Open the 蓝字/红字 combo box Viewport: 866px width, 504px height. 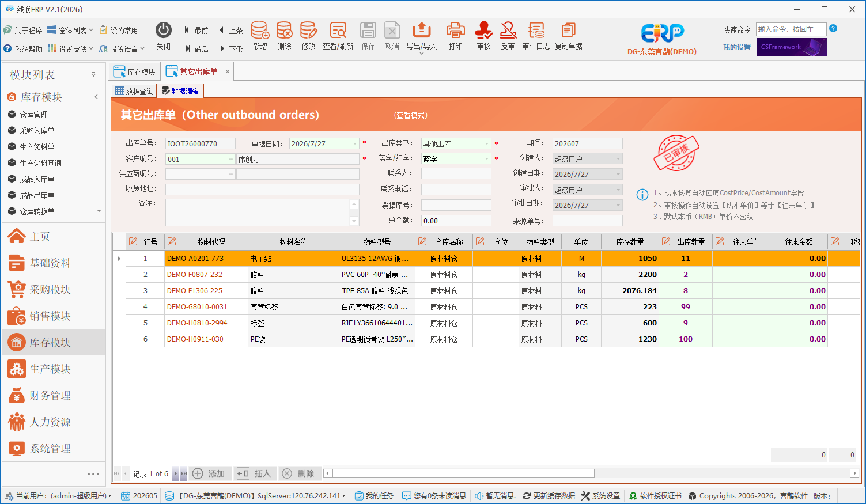pyautogui.click(x=487, y=158)
